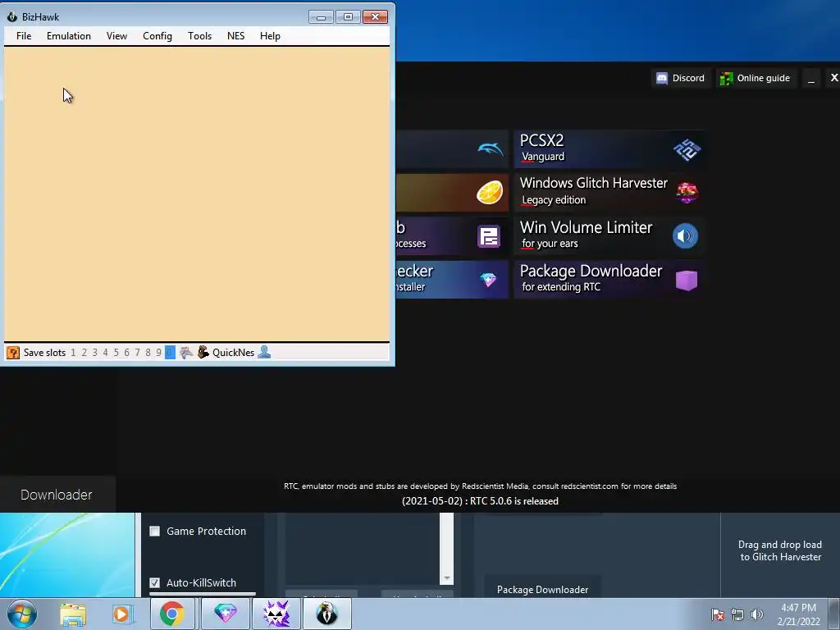
Task: Click the Action Center flag tray icon
Action: pyautogui.click(x=718, y=614)
